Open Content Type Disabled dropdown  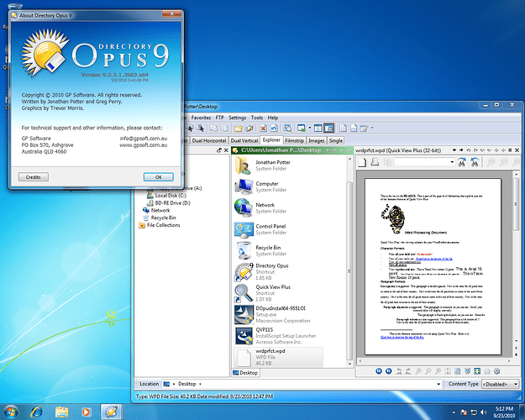pyautogui.click(x=500, y=384)
